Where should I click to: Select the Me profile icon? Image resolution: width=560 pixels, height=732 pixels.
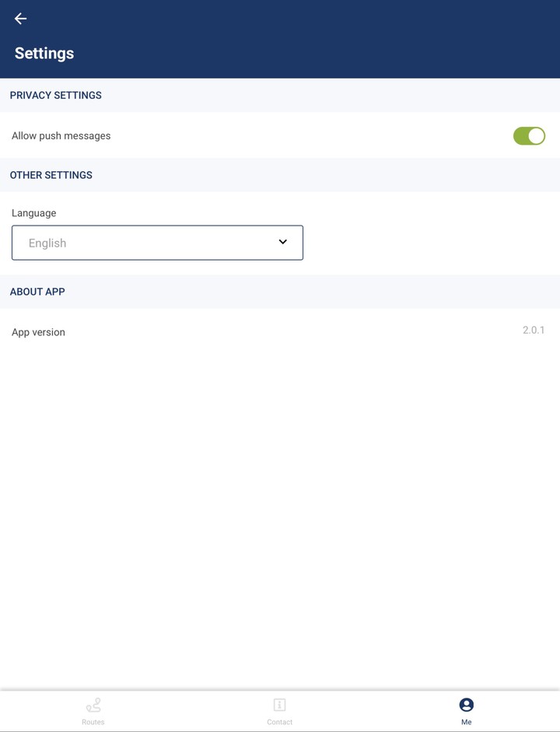(x=467, y=705)
